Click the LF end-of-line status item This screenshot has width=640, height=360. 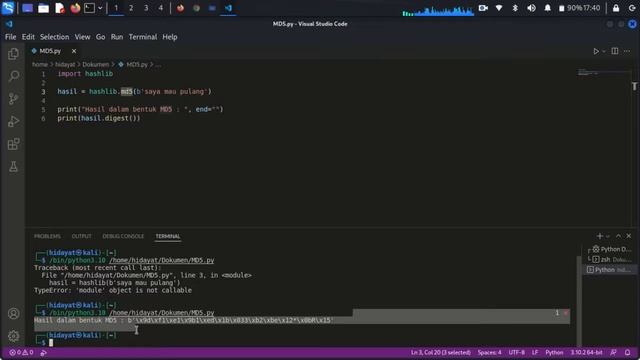coord(535,352)
